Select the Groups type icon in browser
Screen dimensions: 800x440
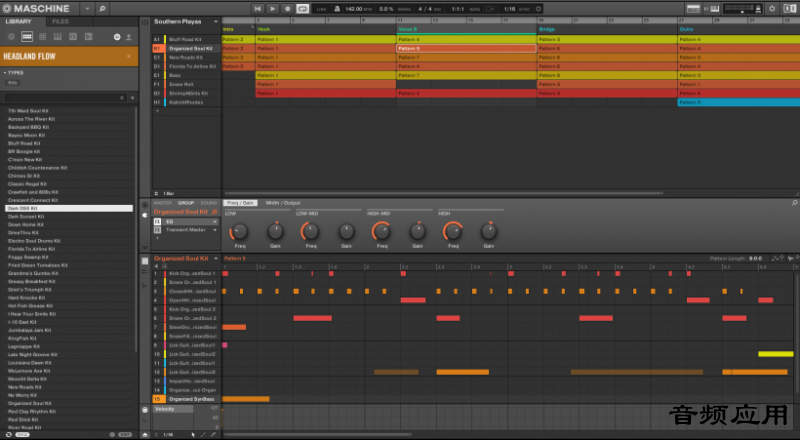(27, 37)
